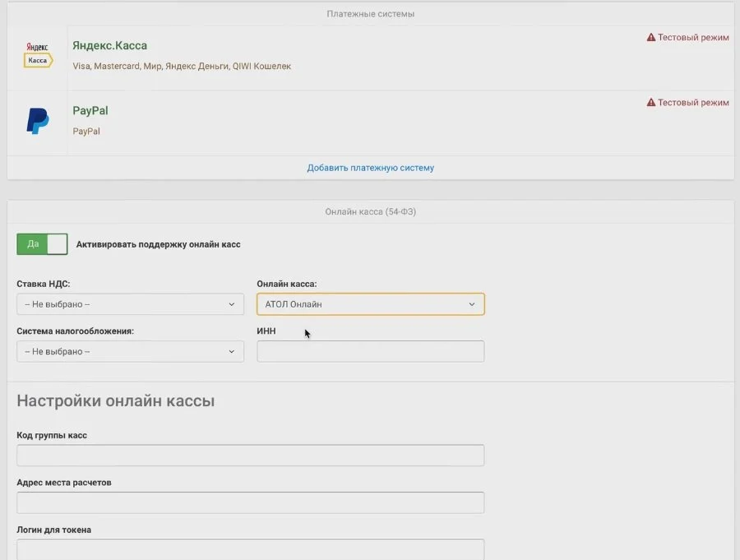Focus the ИНН input field

point(371,351)
